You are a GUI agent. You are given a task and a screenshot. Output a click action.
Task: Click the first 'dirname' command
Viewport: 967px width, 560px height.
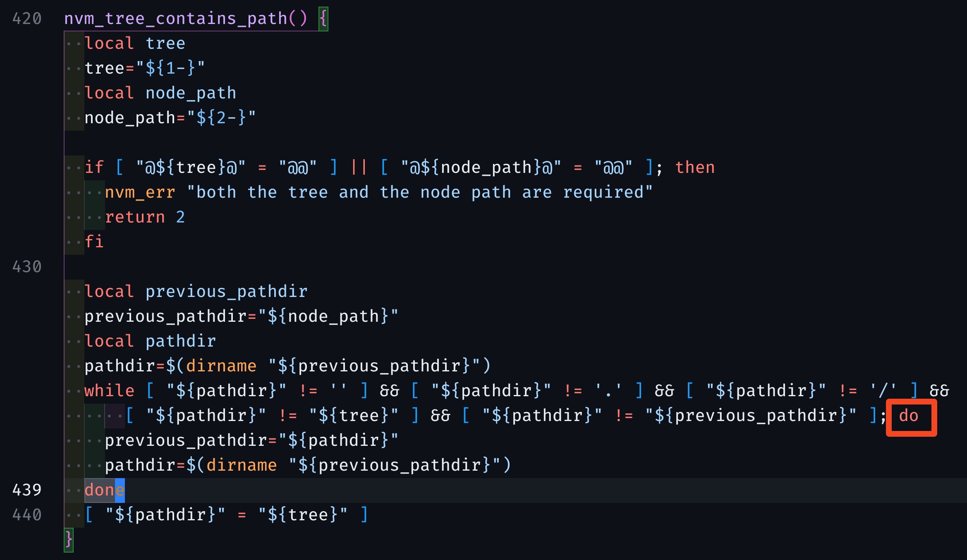[x=221, y=366]
